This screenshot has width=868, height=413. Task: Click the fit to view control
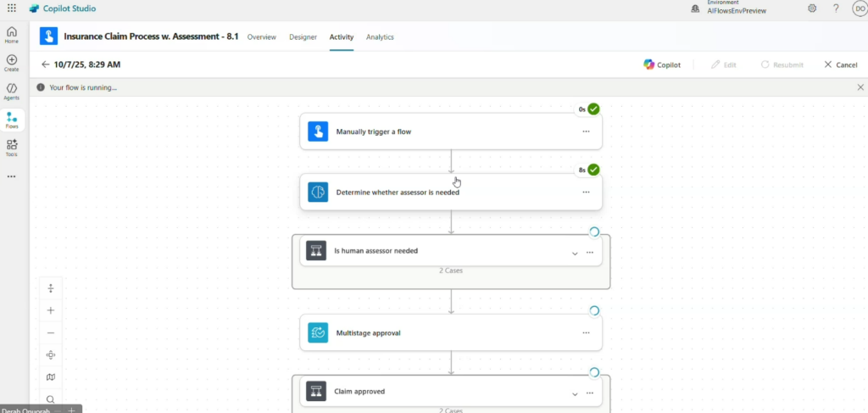[x=51, y=355]
